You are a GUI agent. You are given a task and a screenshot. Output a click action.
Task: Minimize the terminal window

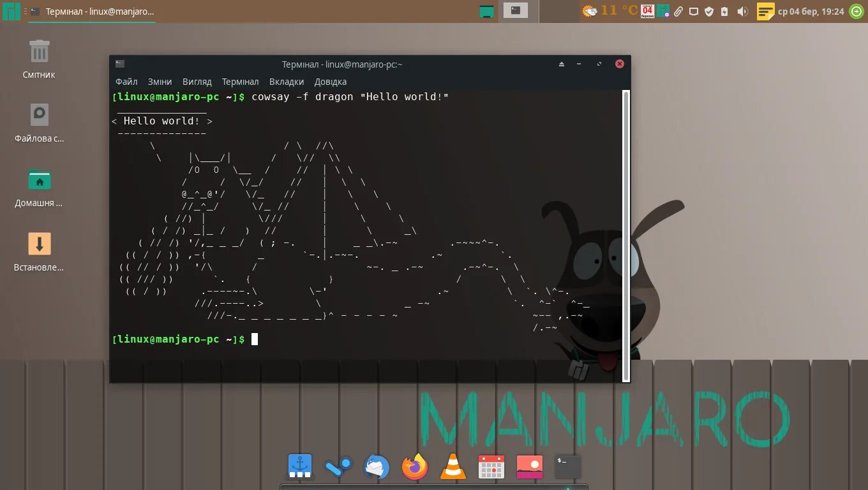[x=579, y=64]
